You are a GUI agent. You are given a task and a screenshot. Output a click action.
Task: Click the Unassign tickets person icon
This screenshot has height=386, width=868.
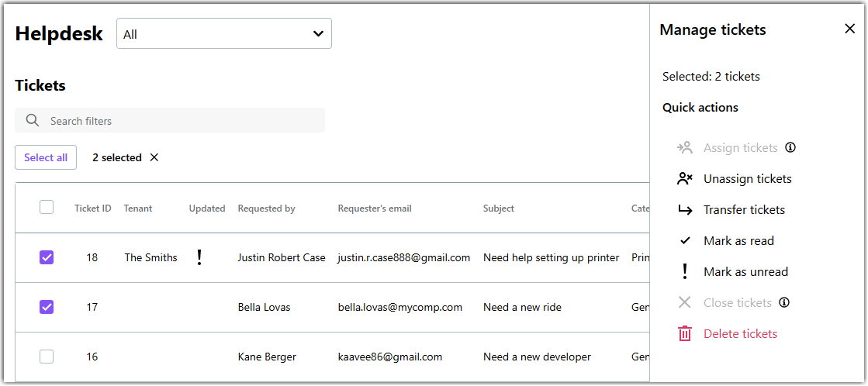685,178
